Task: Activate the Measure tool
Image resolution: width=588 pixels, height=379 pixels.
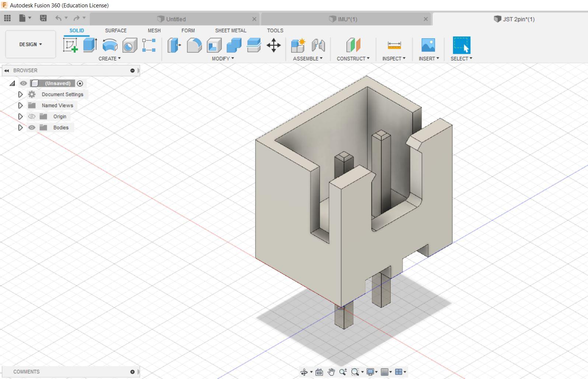Action: [394, 45]
